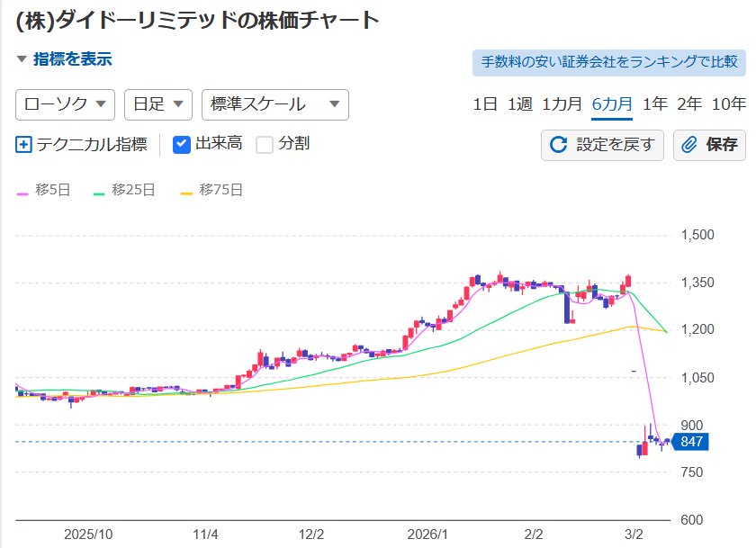
Task: Click the triangle icon before 指標を表示
Action: tap(22, 60)
